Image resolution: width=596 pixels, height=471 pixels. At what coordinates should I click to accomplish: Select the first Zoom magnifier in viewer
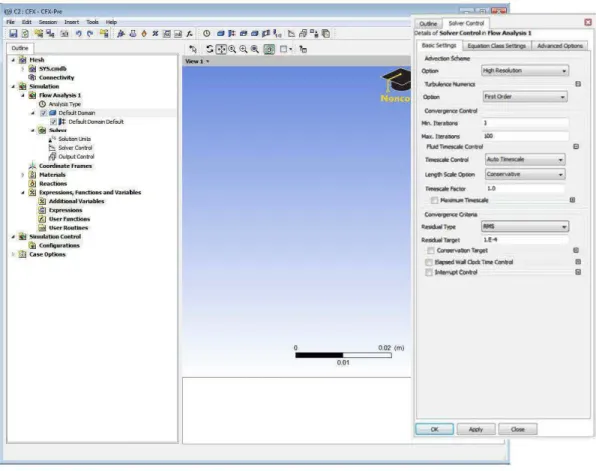232,49
